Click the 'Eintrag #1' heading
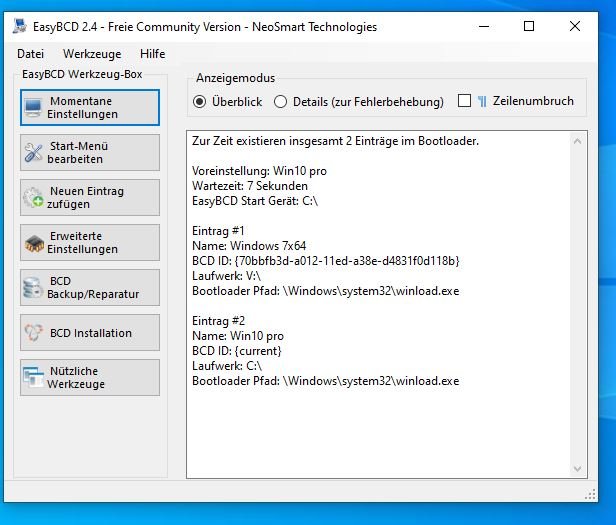Screen dimensions: 616x525 tap(218, 231)
